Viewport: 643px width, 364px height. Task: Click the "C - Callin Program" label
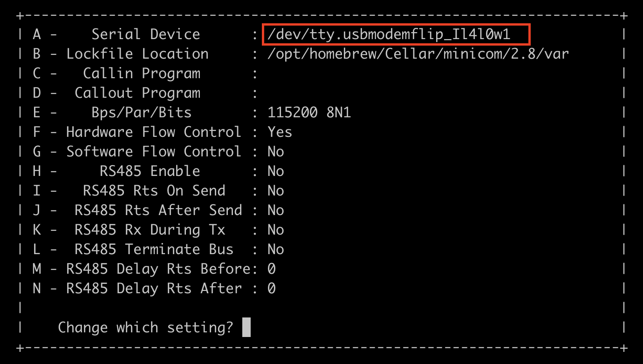pos(116,74)
